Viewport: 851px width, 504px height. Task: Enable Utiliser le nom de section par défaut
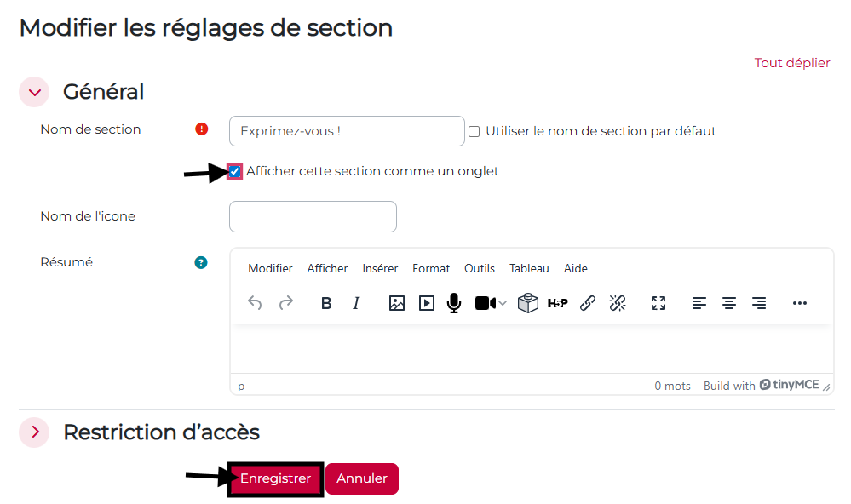click(474, 132)
